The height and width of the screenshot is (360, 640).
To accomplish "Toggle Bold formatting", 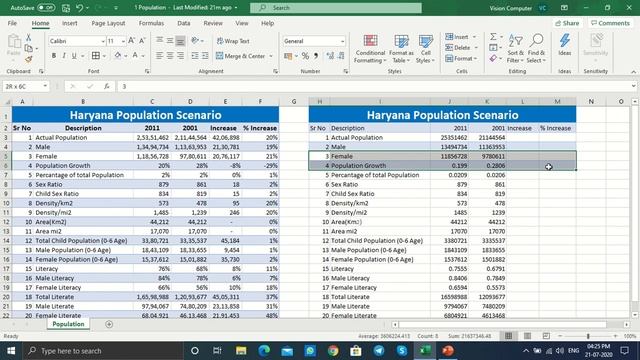I will click(x=53, y=56).
